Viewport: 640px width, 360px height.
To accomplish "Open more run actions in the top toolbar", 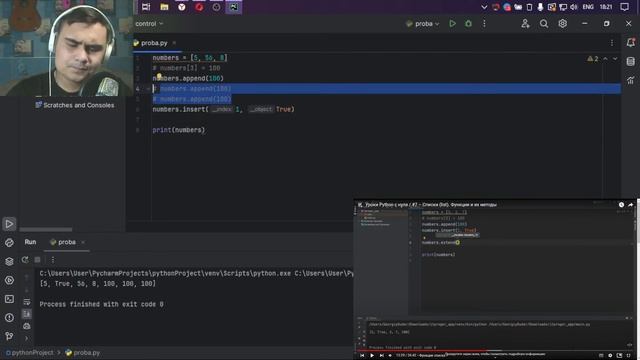I will 484,24.
